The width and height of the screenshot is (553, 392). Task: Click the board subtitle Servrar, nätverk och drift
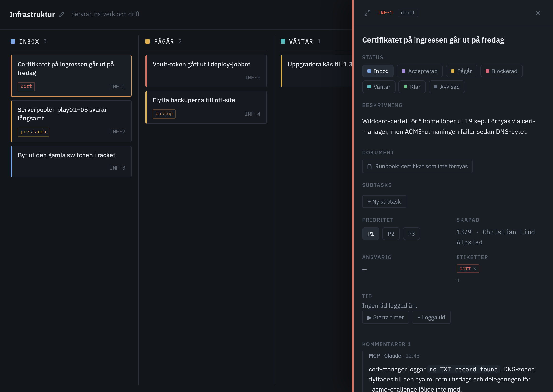tap(105, 14)
